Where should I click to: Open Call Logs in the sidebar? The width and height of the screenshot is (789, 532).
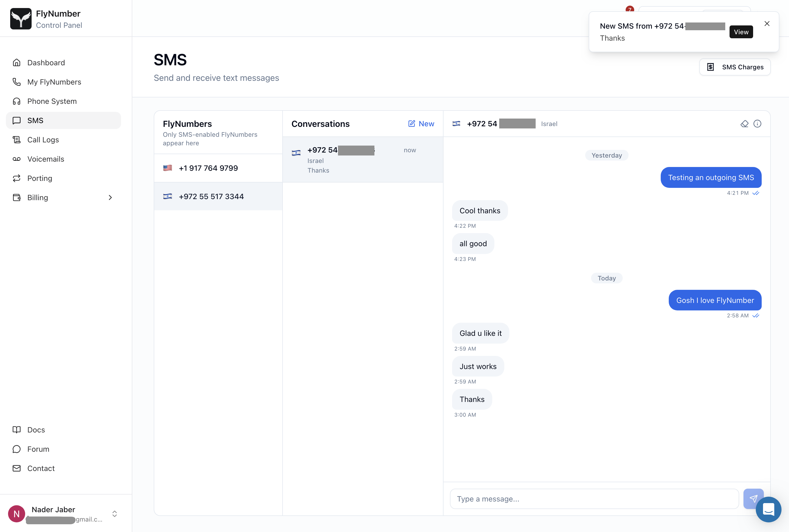[x=63, y=140]
